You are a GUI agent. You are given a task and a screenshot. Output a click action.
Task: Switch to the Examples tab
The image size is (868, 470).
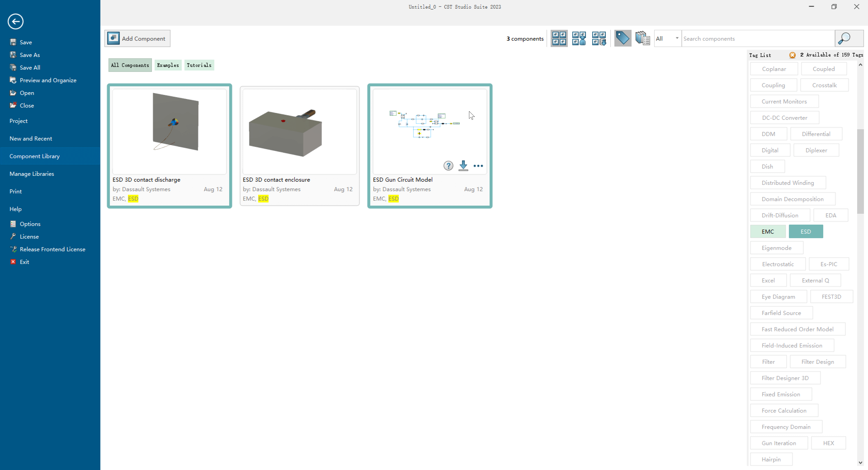coord(168,65)
